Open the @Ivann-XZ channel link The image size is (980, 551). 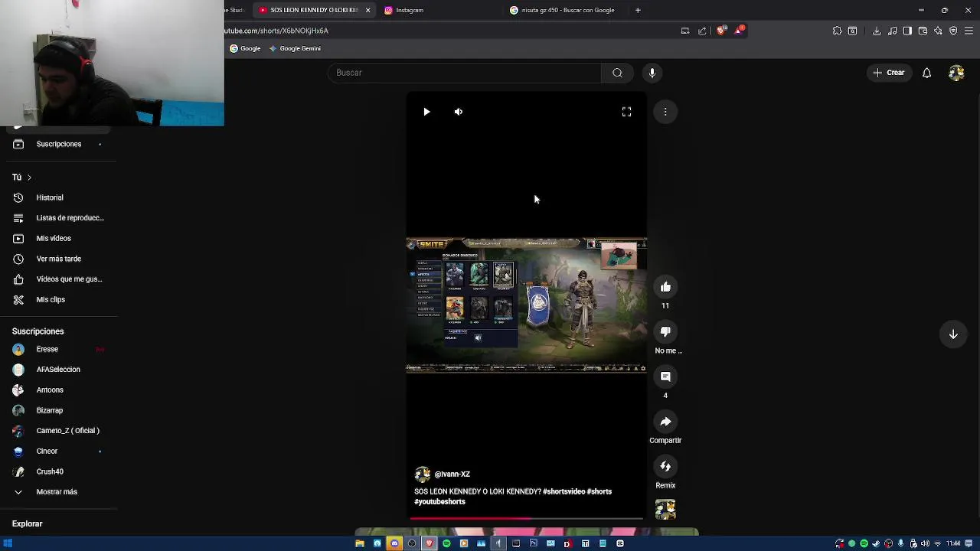452,474
